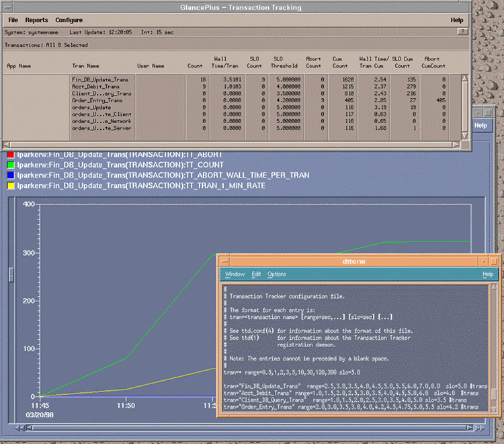Click the question mark help icon in GlancePlus
The height and width of the screenshot is (444, 504).
[462, 32]
